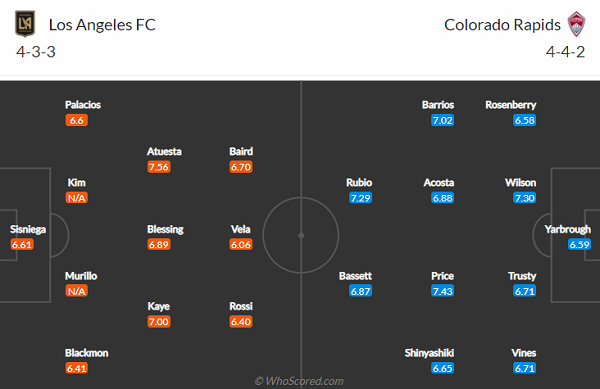Click the Los Angeles FC crest logo

pyautogui.click(x=25, y=24)
